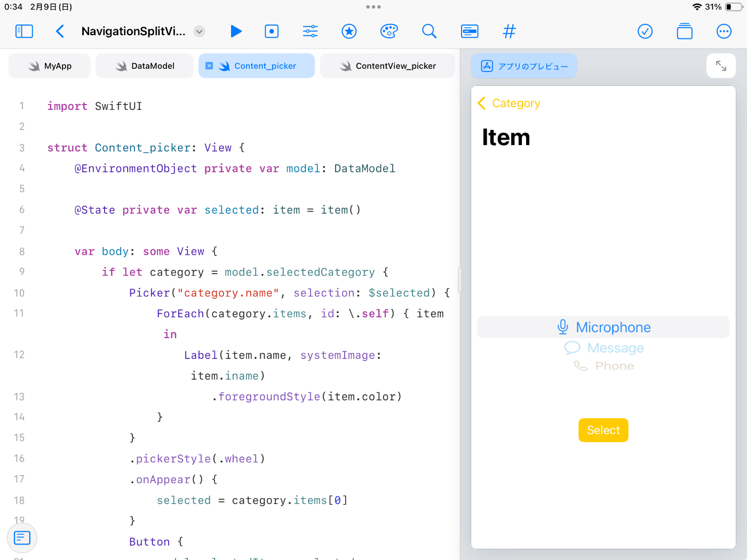The image size is (747, 560).
Task: Switch to the ContentView_picker file tab
Action: click(x=387, y=66)
